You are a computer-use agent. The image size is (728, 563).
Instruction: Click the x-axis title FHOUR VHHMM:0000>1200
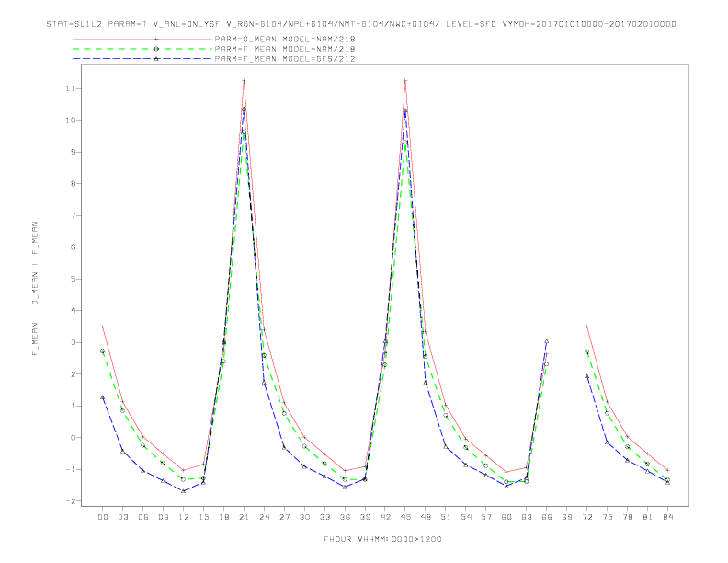382,539
